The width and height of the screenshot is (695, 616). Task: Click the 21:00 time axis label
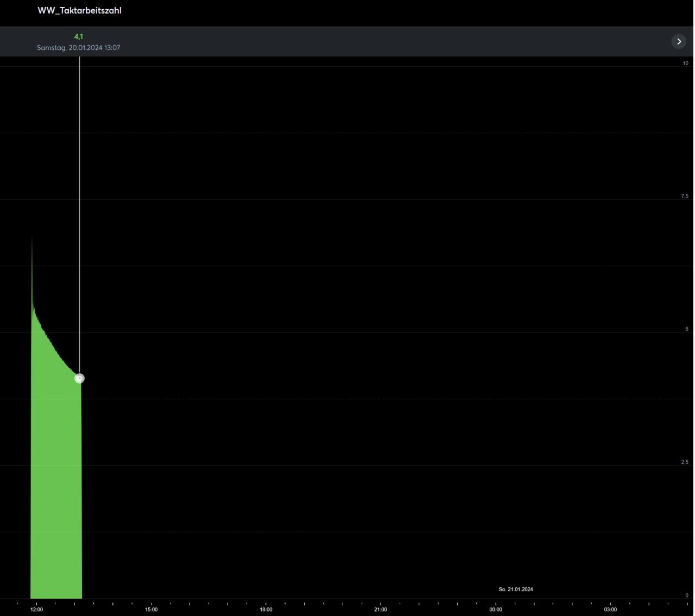(x=381, y=609)
